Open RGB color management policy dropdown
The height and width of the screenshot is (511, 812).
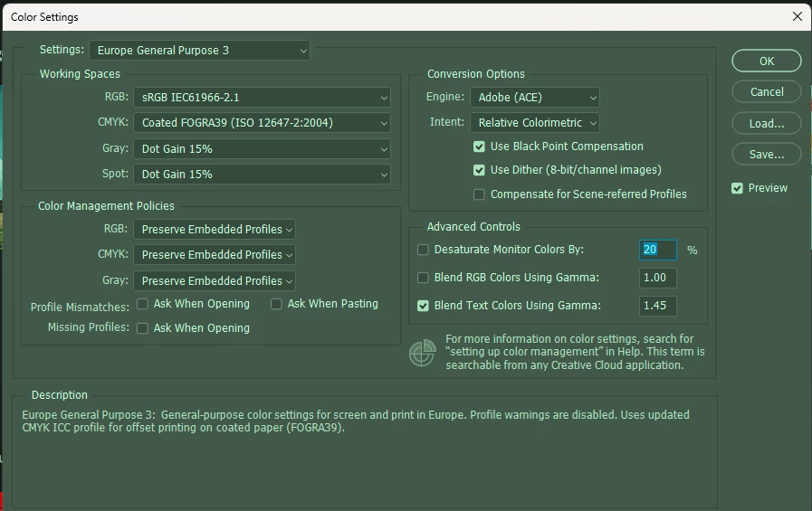pyautogui.click(x=215, y=229)
